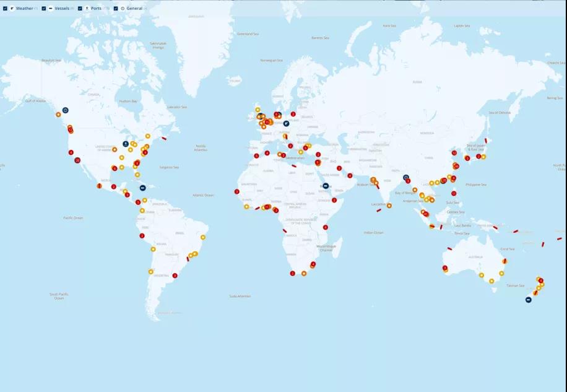Click the Weather filter label
The image size is (567, 392).
[x=25, y=9]
